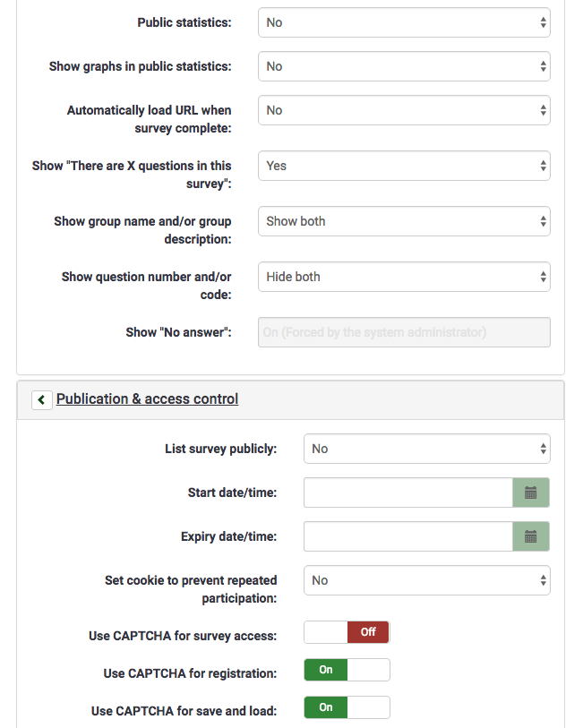The width and height of the screenshot is (583, 728).
Task: Click the green On label for registration CAPTCHA
Action: (x=326, y=670)
